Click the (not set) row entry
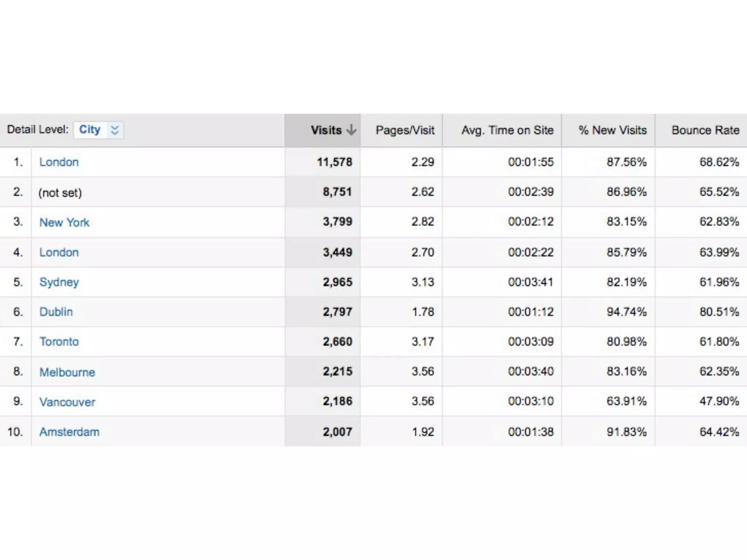Screen dimensions: 747x560 point(60,192)
